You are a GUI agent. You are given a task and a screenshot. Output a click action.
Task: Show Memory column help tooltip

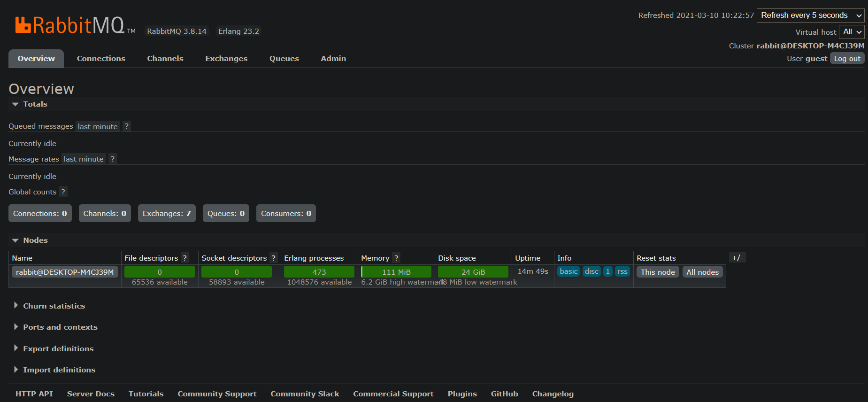396,258
